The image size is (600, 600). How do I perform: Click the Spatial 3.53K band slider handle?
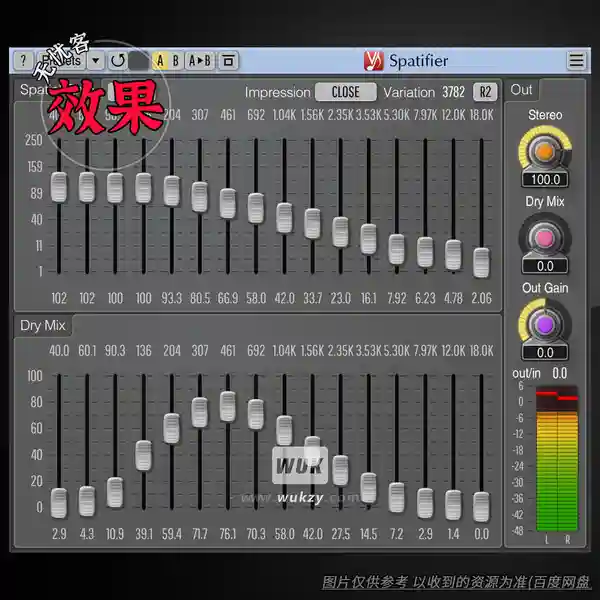368,239
